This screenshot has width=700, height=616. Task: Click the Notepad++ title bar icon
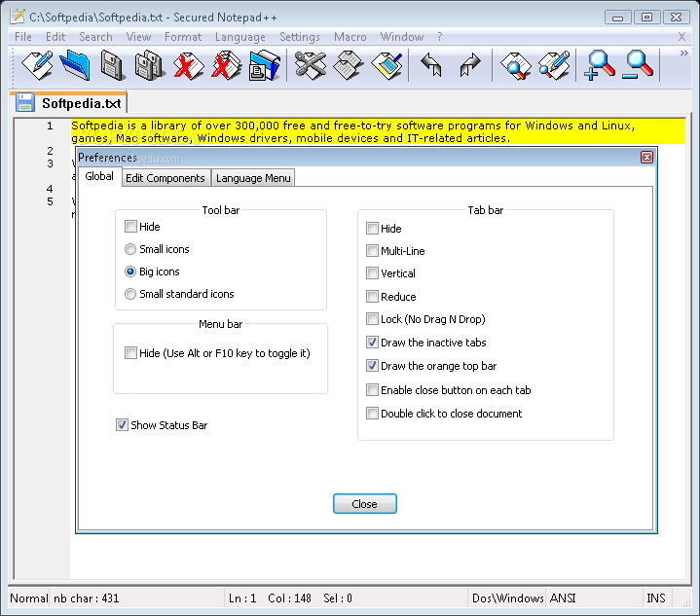point(18,17)
